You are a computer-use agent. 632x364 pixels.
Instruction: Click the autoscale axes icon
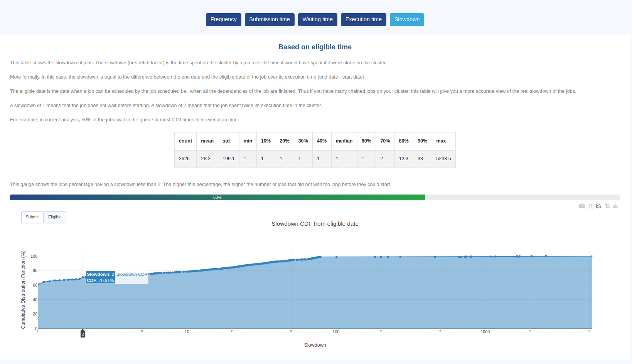(590, 206)
